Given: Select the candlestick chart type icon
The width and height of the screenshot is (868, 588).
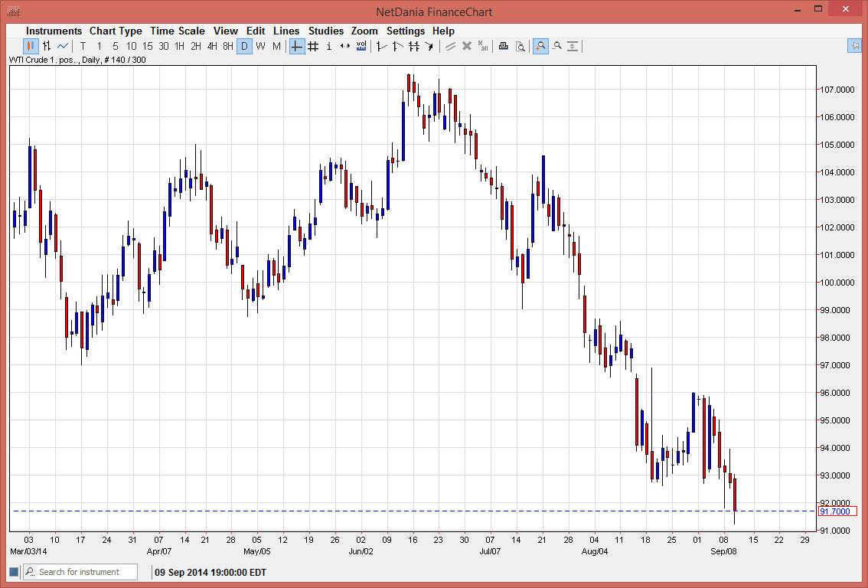Looking at the screenshot, I should (31, 46).
